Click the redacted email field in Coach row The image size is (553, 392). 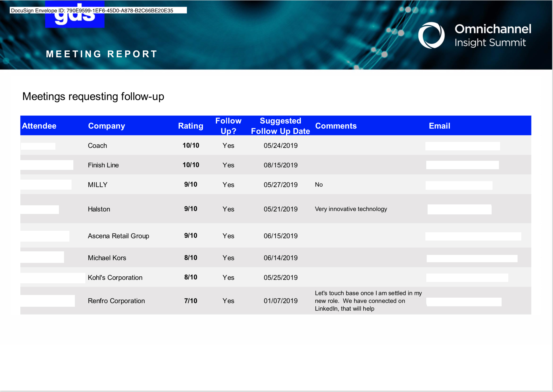tap(462, 146)
